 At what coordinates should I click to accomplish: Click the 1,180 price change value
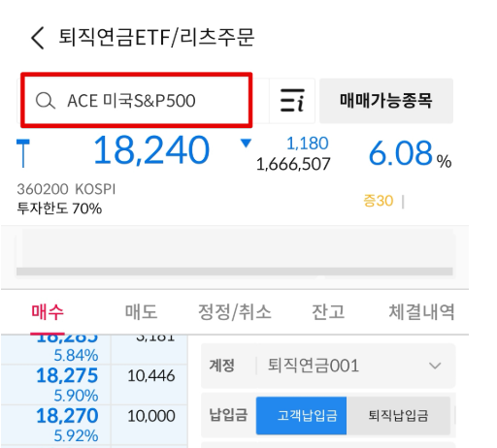[x=308, y=144]
